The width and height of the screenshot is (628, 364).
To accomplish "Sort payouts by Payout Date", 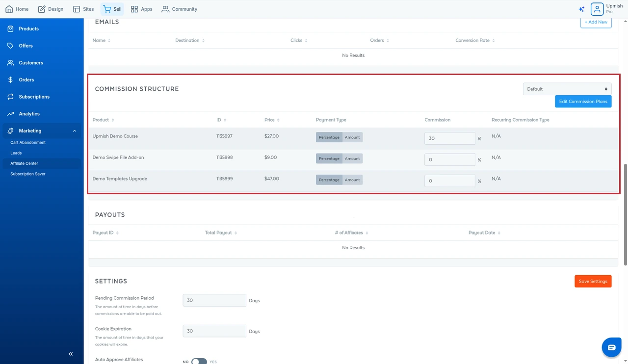I will click(484, 233).
